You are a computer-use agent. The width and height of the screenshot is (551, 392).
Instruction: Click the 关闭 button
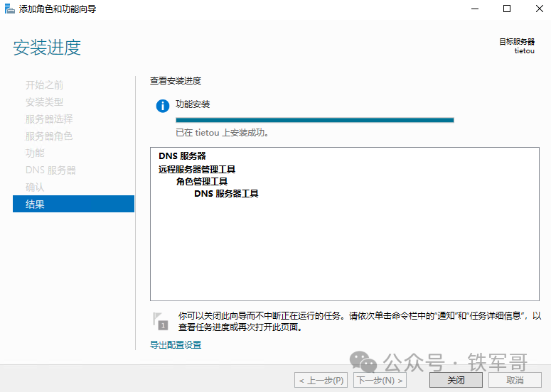[456, 380]
